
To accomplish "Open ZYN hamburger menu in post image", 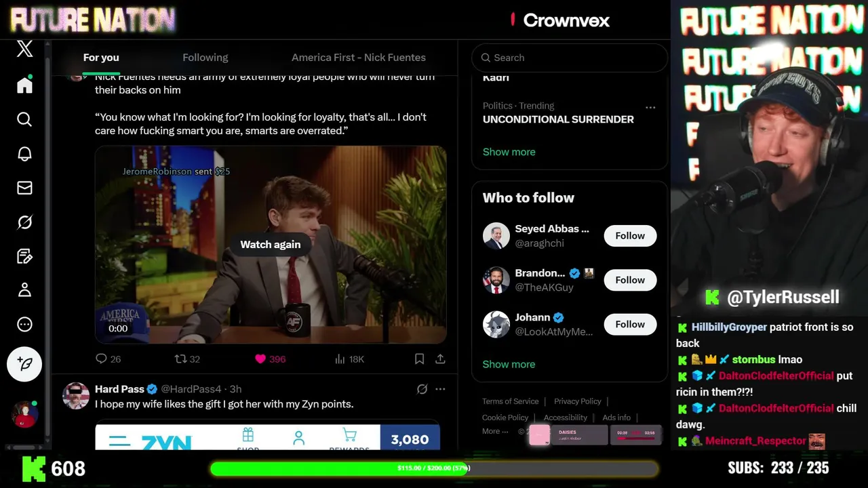I will click(x=119, y=442).
